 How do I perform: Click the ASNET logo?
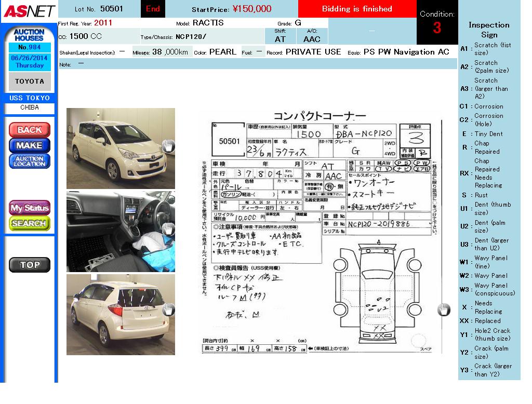click(29, 11)
